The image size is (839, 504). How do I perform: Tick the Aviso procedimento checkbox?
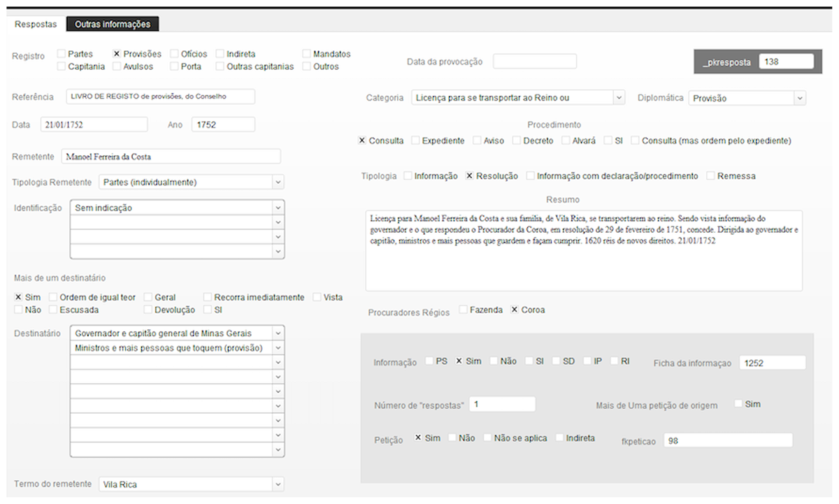click(x=477, y=141)
